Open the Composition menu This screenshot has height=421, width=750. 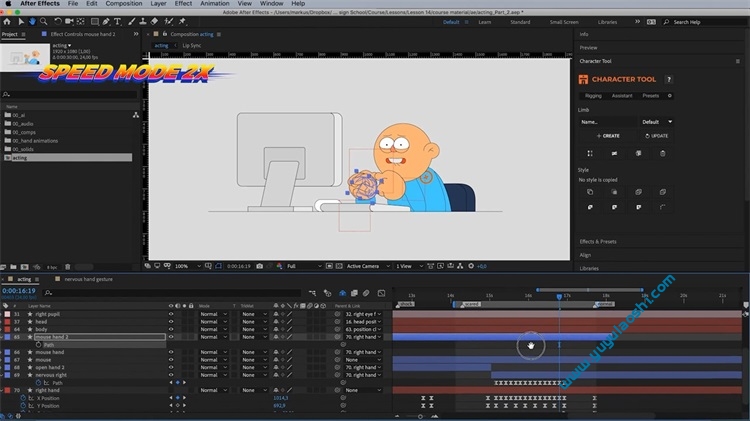pos(124,3)
